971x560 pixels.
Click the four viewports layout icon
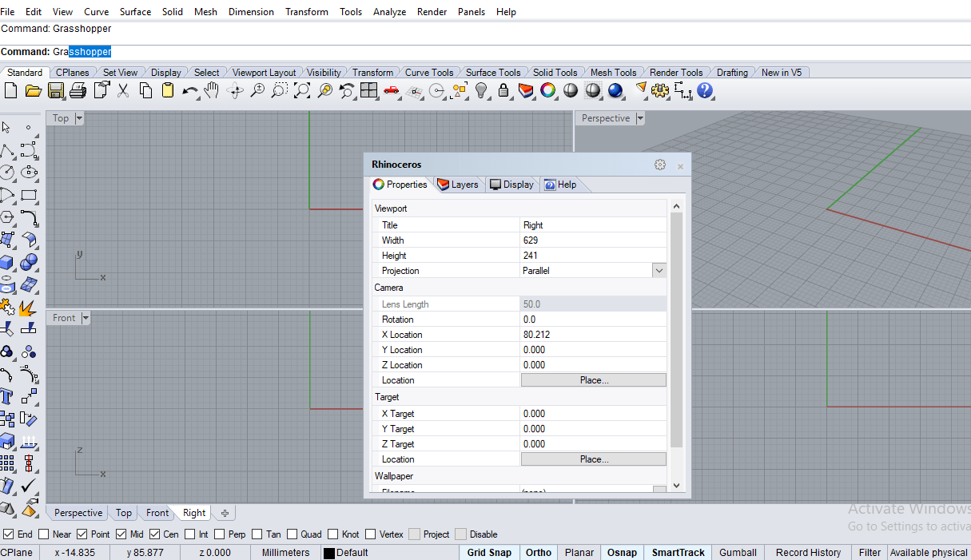click(x=368, y=91)
